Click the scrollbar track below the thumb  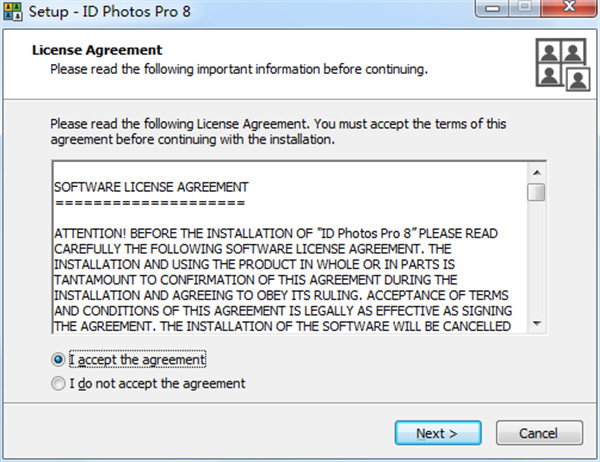(x=536, y=258)
